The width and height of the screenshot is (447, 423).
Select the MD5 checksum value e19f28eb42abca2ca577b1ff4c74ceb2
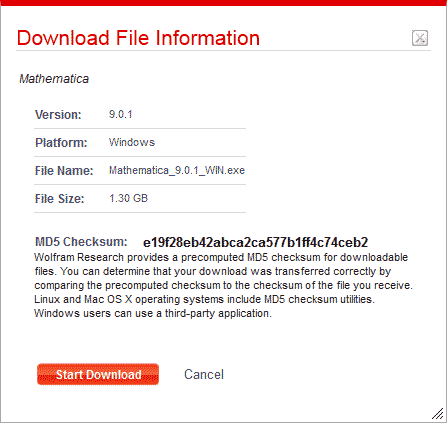[x=255, y=242]
